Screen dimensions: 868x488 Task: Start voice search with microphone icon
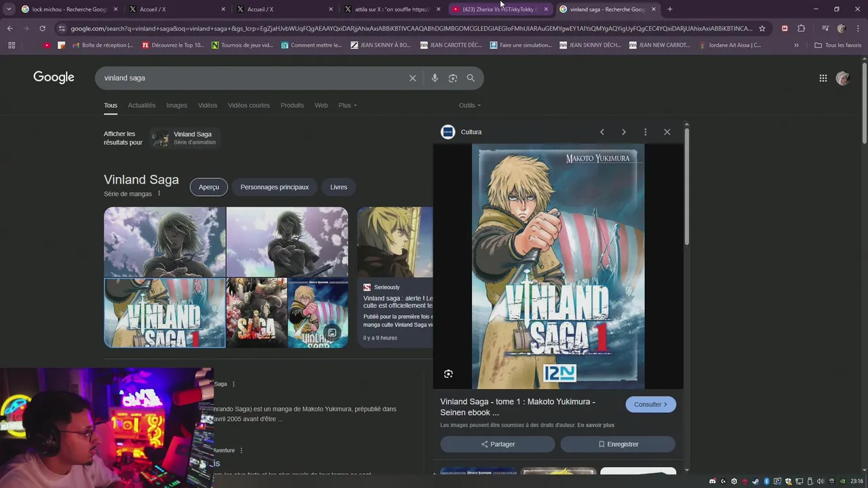(435, 78)
